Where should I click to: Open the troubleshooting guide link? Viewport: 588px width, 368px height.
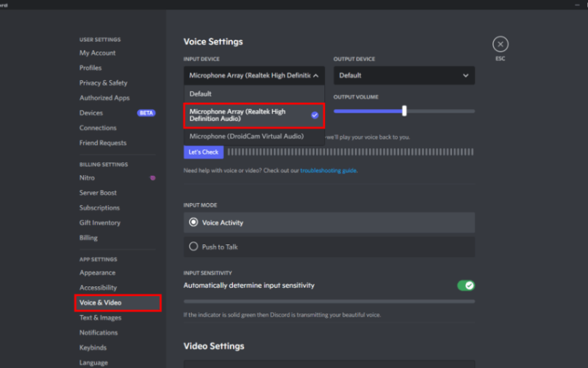328,171
